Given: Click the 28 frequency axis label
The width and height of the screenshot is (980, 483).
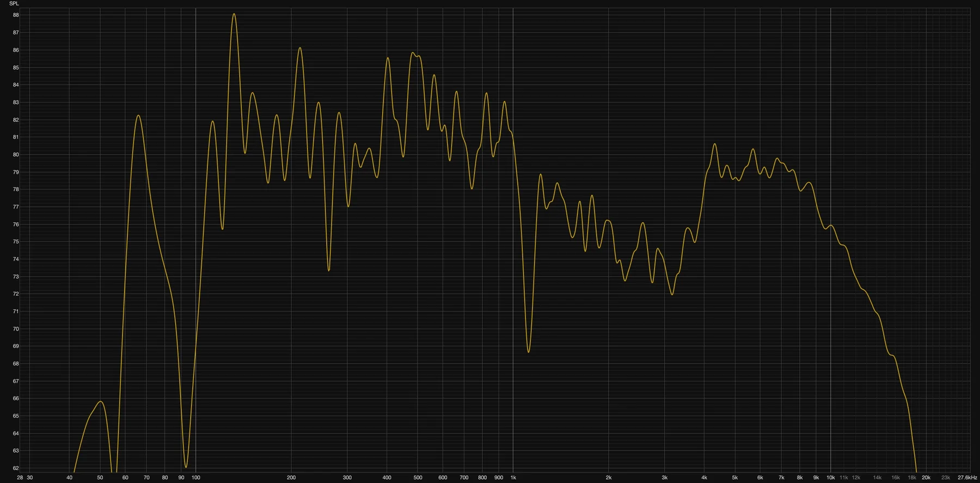Looking at the screenshot, I should pyautogui.click(x=20, y=478).
